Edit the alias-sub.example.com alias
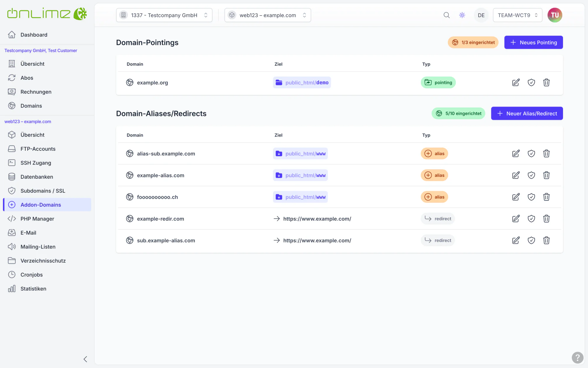Viewport: 588px width, 368px height. coord(516,153)
